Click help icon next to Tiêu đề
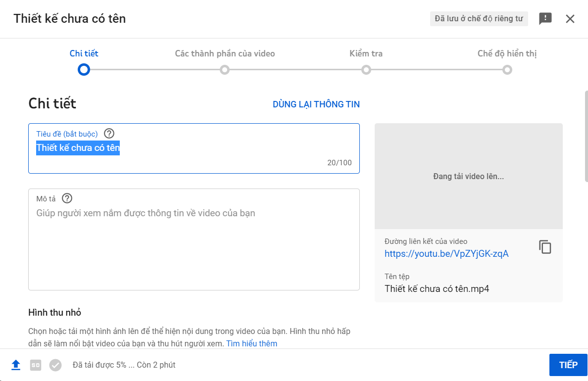Viewport: 588px width, 381px height. click(x=109, y=134)
